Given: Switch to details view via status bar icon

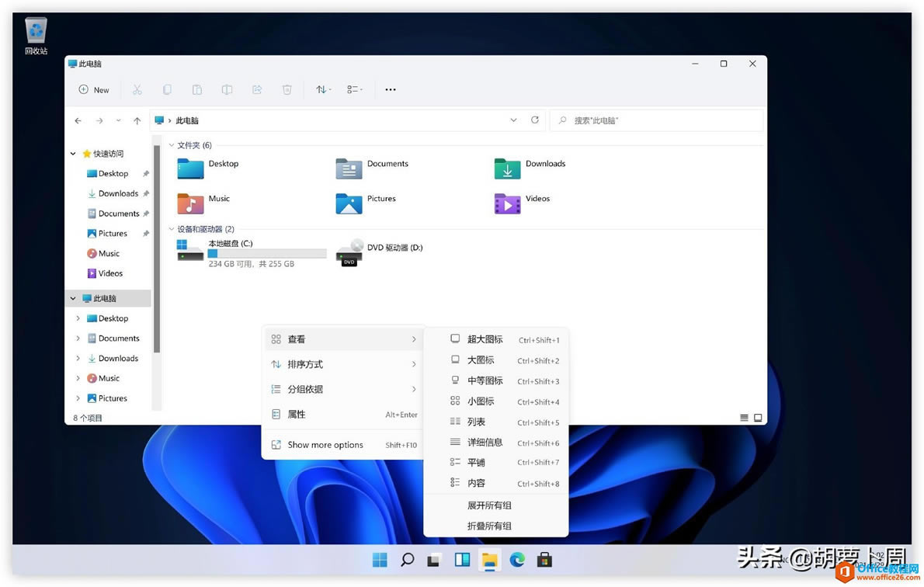Looking at the screenshot, I should click(745, 418).
